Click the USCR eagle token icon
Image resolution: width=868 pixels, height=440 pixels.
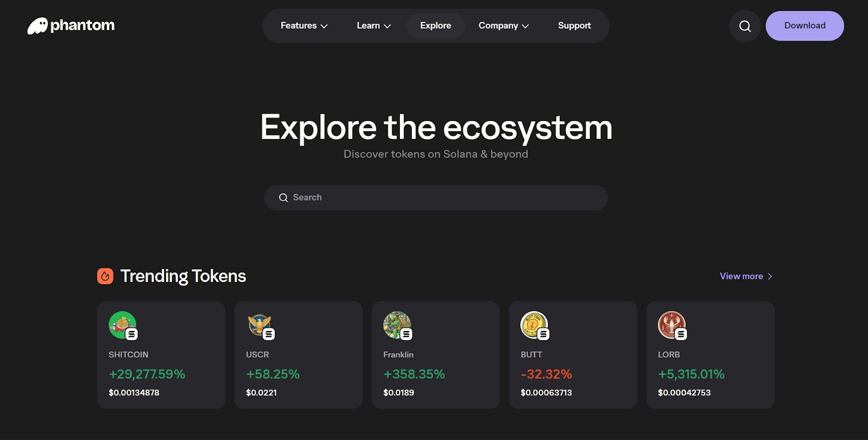pos(260,324)
